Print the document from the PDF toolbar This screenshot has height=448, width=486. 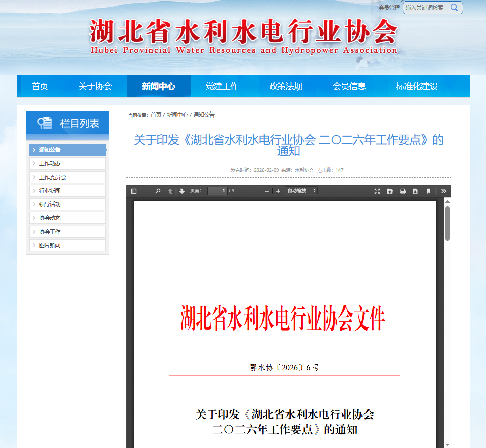[403, 191]
